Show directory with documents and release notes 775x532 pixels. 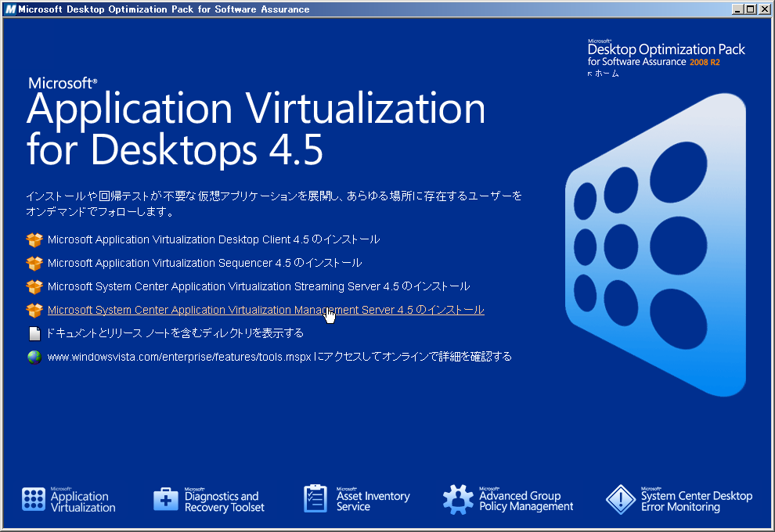click(x=175, y=333)
